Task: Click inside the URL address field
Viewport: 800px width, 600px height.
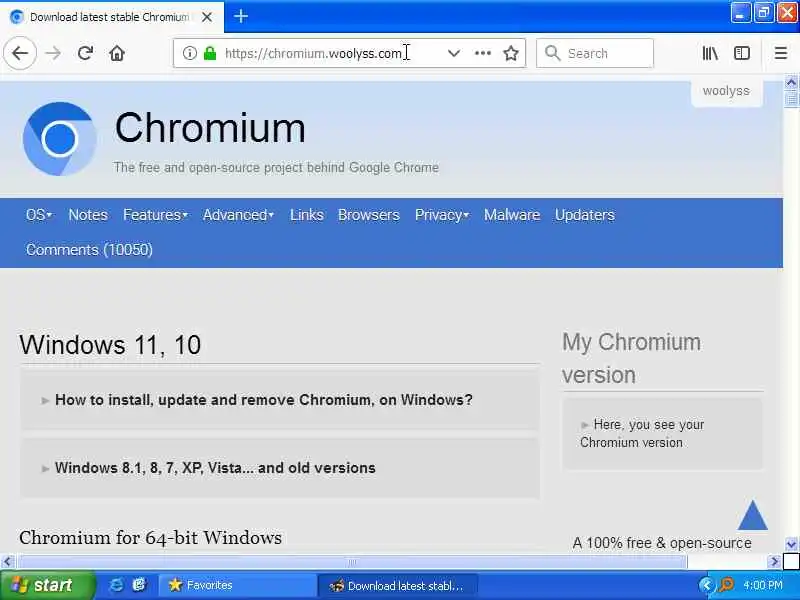Action: tap(313, 53)
